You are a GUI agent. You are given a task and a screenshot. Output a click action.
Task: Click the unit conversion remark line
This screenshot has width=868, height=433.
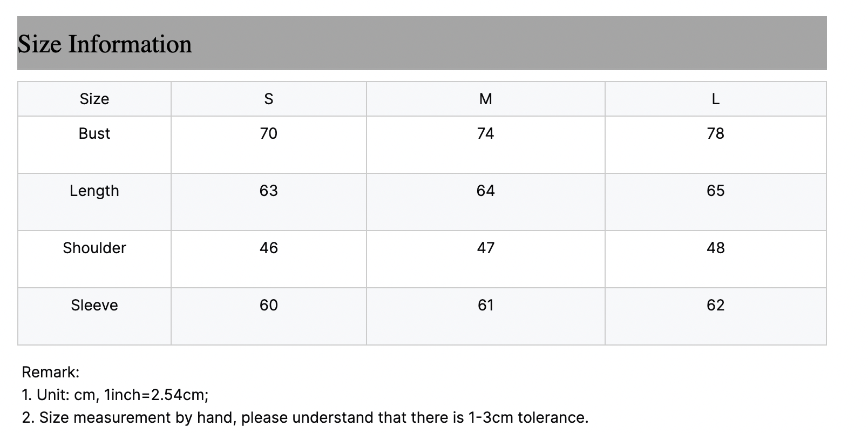pyautogui.click(x=115, y=395)
